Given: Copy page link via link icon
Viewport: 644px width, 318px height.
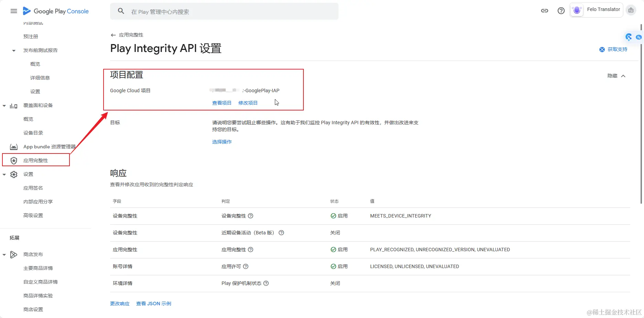Looking at the screenshot, I should 545,11.
